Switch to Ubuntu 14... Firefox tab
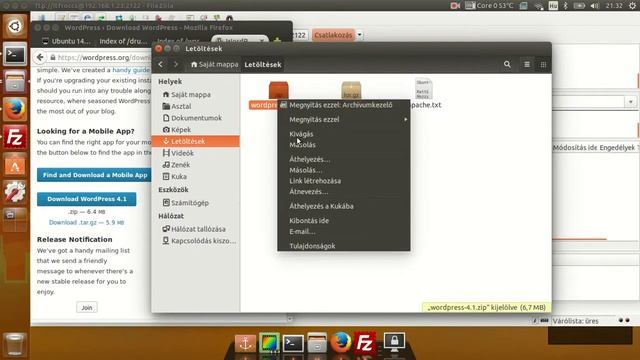 point(67,41)
